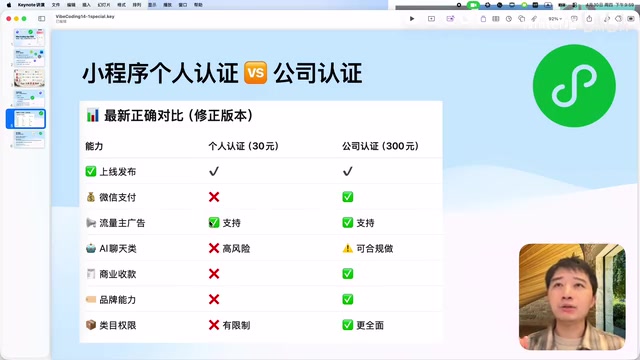Select the fourth slide thumbnail

(x=29, y=98)
